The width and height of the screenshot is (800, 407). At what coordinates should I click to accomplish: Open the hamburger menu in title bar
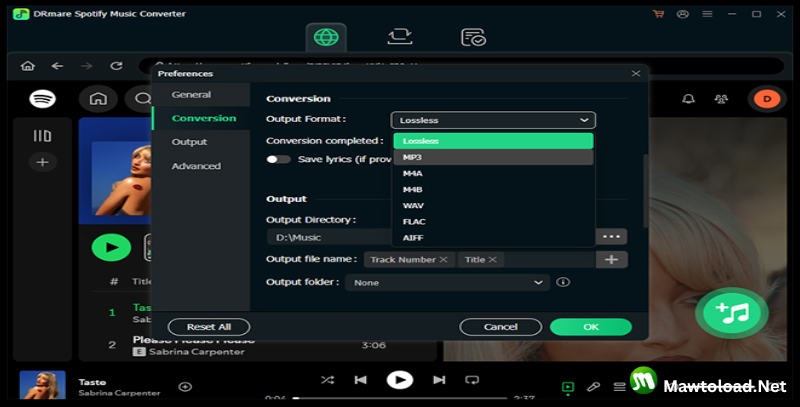pyautogui.click(x=707, y=14)
